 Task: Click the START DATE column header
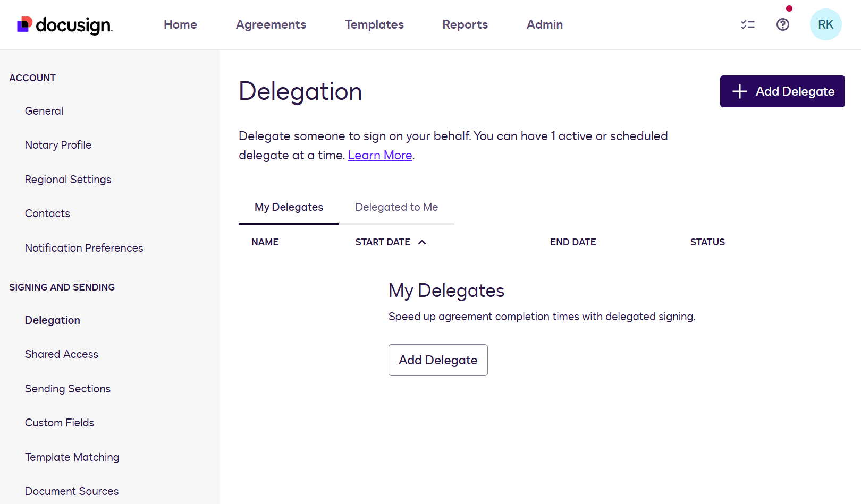(x=383, y=242)
